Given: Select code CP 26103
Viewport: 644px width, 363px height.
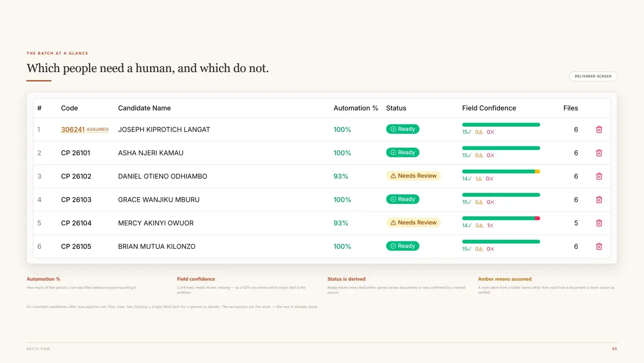Looking at the screenshot, I should click(x=76, y=200).
